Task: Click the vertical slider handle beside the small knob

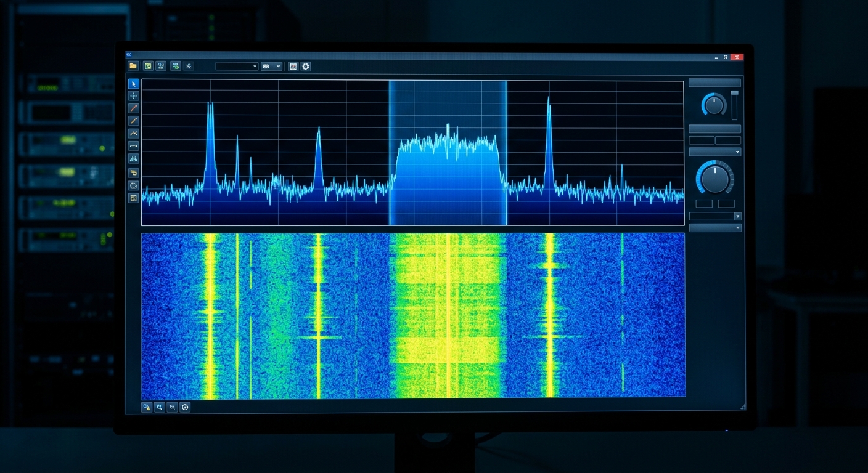Action: click(x=734, y=93)
